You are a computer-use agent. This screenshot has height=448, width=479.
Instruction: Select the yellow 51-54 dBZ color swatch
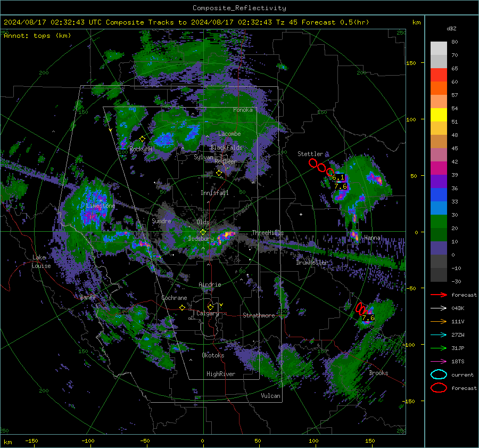pos(439,115)
